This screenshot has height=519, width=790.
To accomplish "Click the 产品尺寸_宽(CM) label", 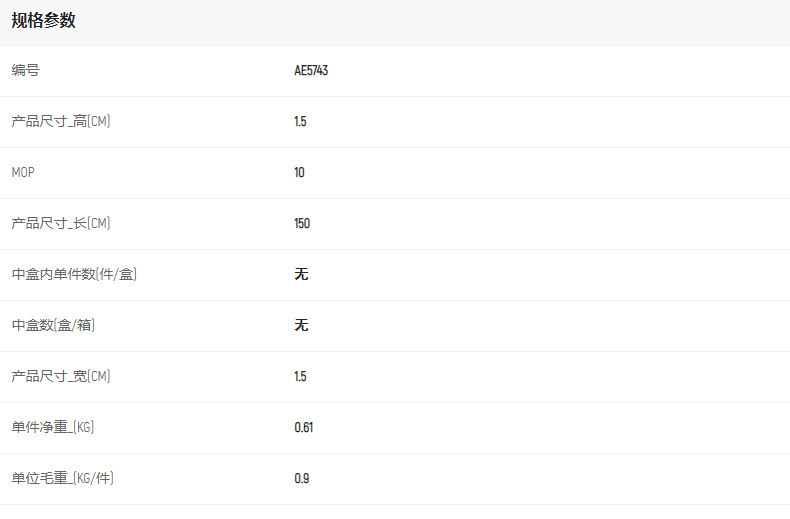I will pos(61,377).
